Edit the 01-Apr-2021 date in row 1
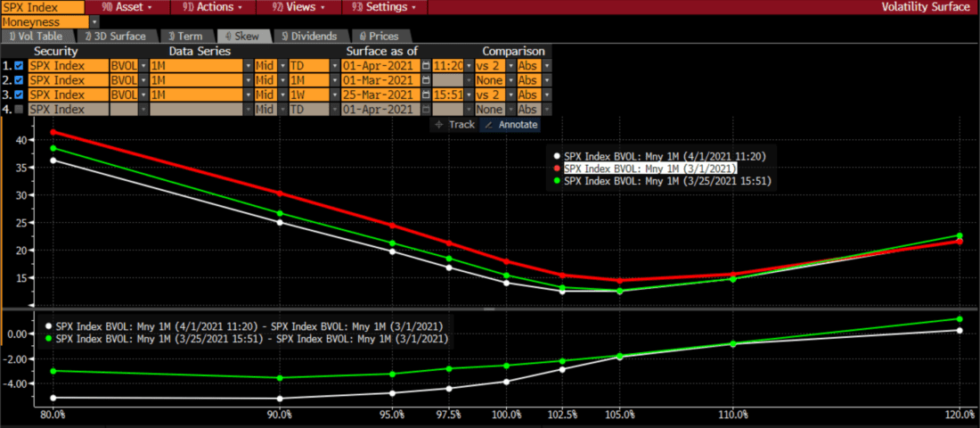 click(381, 65)
